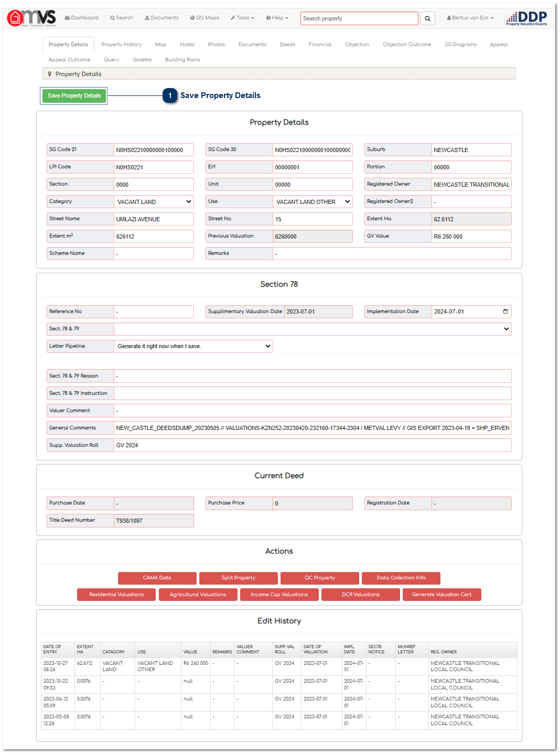The width and height of the screenshot is (560, 754).
Task: Open DCR Valuations
Action: point(361,595)
